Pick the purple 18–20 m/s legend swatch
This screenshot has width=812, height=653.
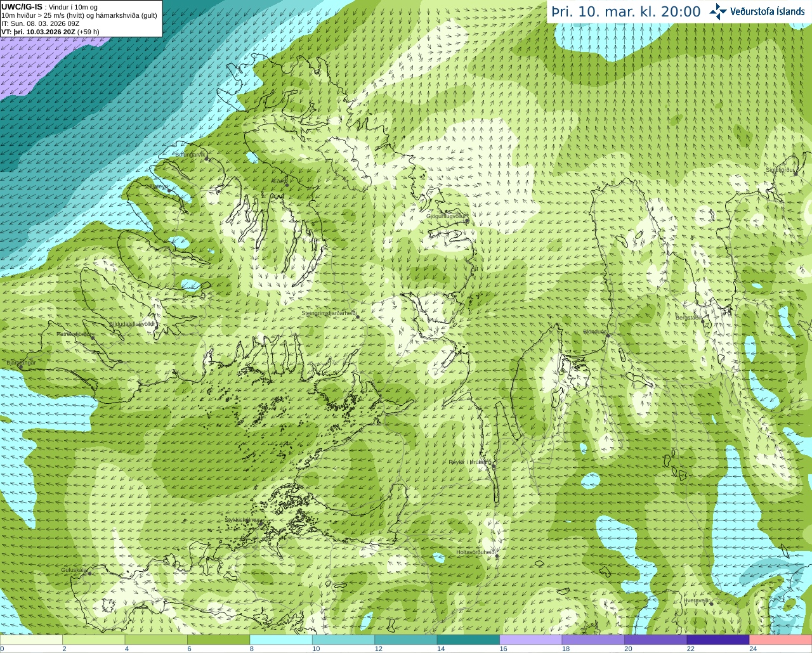[x=593, y=640]
